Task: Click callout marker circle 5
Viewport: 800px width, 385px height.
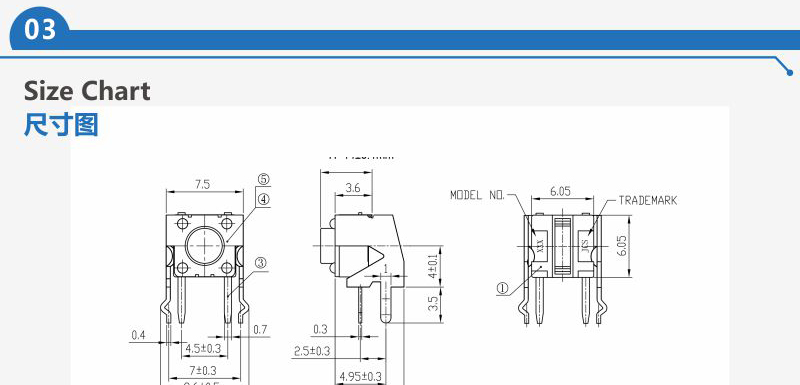Action: (263, 179)
